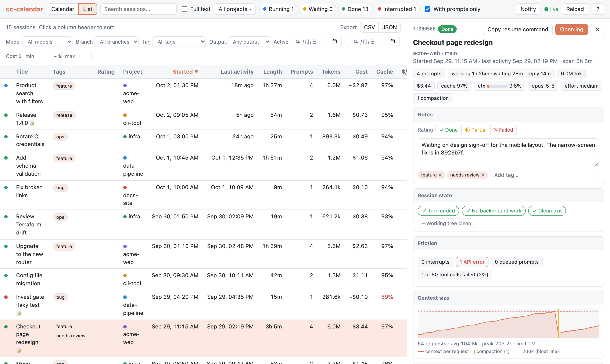Toggle the Running 1 status filter
Image resolution: width=610 pixels, height=364 pixels.
[278, 9]
